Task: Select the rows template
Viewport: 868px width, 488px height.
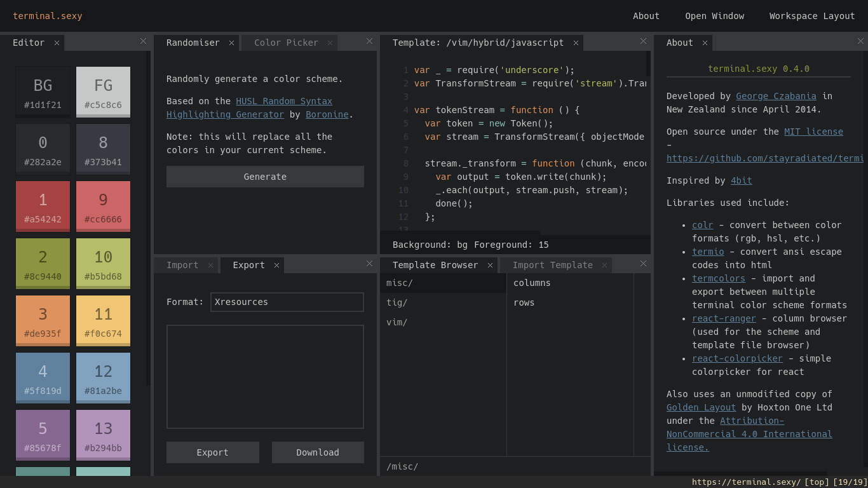Action: click(x=524, y=302)
